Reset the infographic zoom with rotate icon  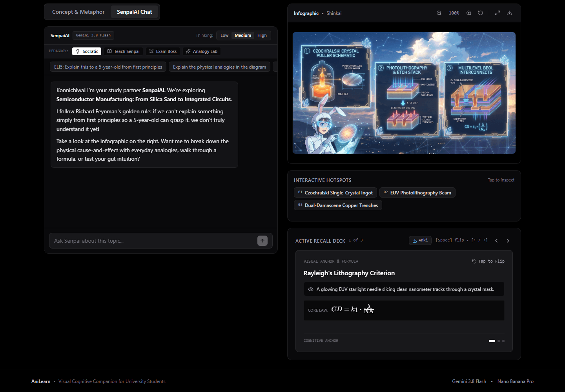(481, 13)
